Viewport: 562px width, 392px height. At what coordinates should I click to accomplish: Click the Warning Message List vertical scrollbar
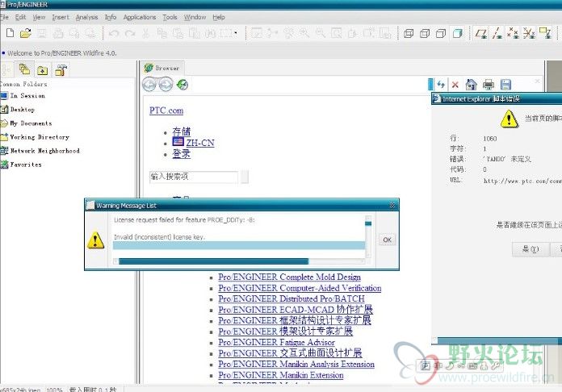[367, 236]
